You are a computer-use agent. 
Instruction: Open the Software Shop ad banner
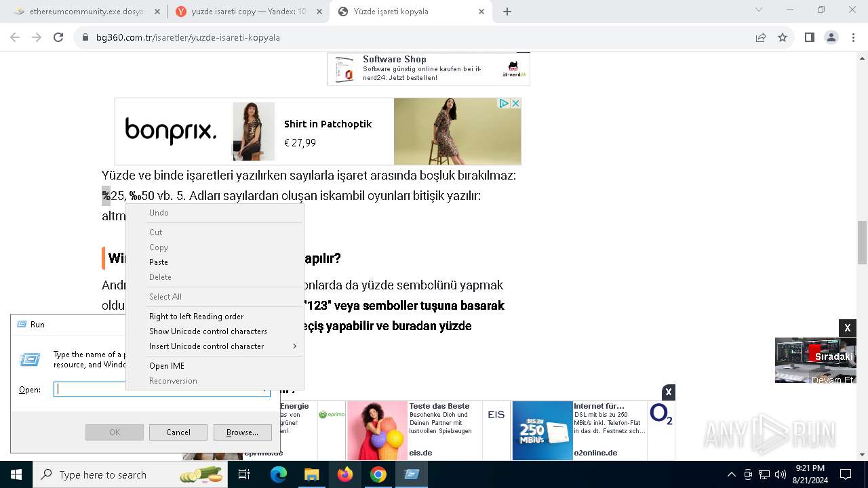coord(429,69)
